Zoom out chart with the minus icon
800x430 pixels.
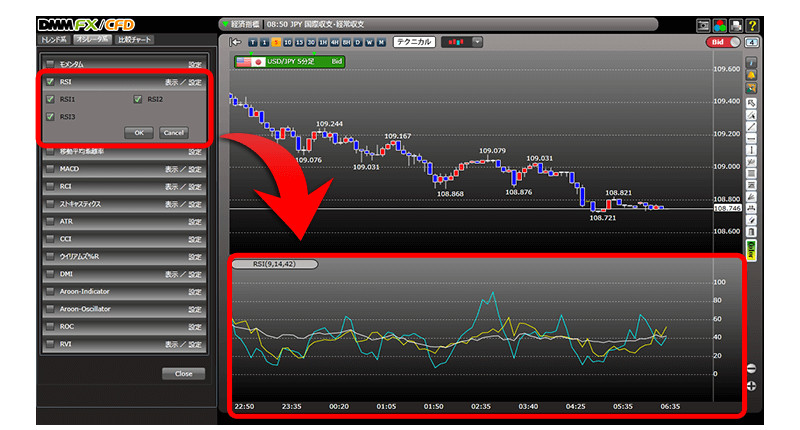(752, 368)
